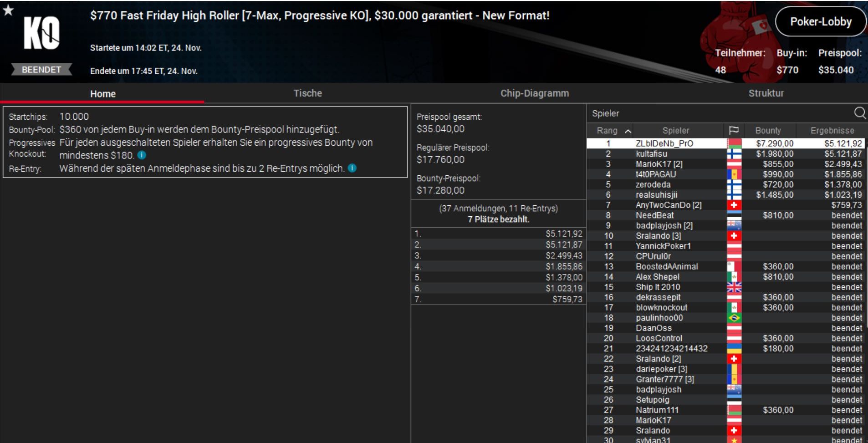Open the Poker-Lobby button
868x443 pixels.
pos(821,21)
